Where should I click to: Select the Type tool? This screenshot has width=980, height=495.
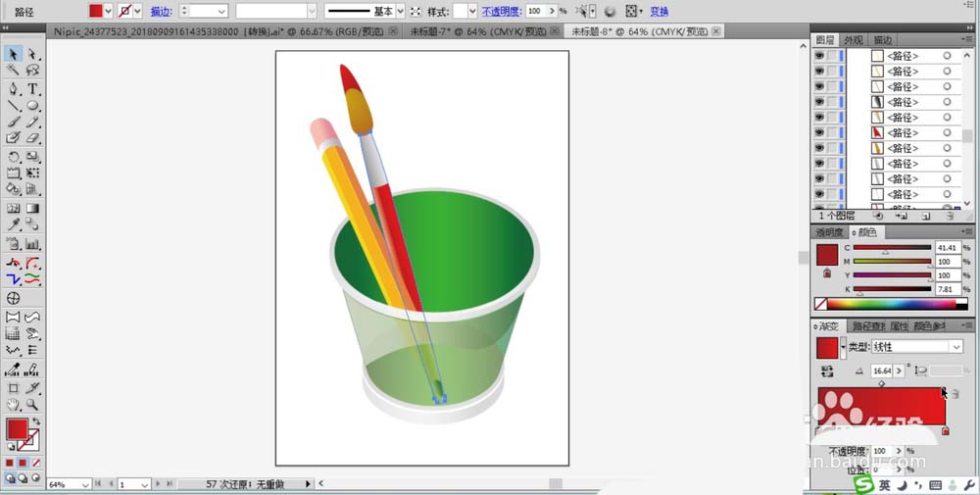32,89
